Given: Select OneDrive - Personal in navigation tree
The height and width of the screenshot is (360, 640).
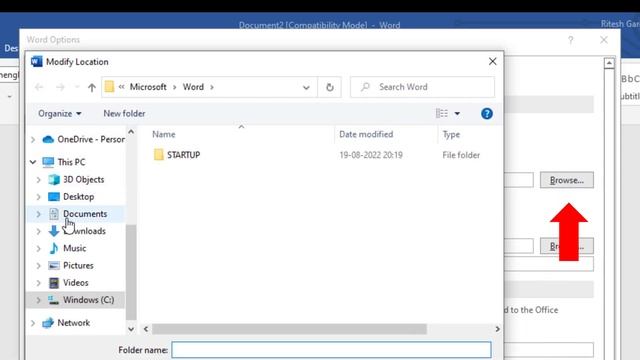Looking at the screenshot, I should pos(91,139).
